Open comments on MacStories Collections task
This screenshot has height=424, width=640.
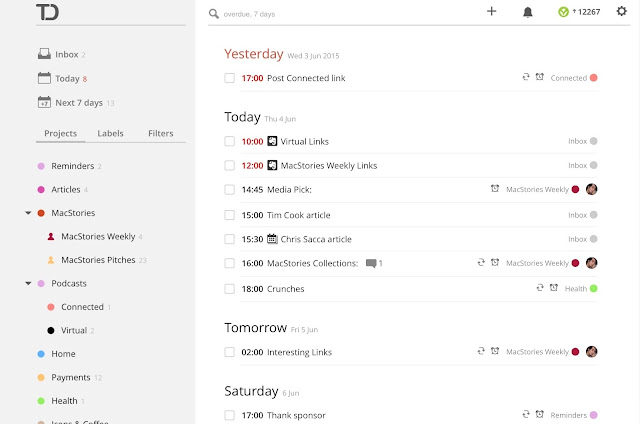click(x=374, y=263)
